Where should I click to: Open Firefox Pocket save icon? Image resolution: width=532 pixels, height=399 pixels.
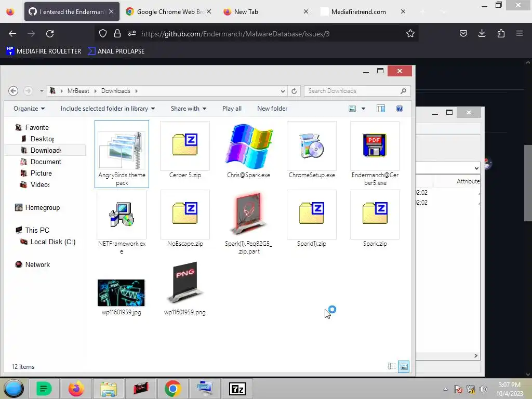tap(463, 33)
